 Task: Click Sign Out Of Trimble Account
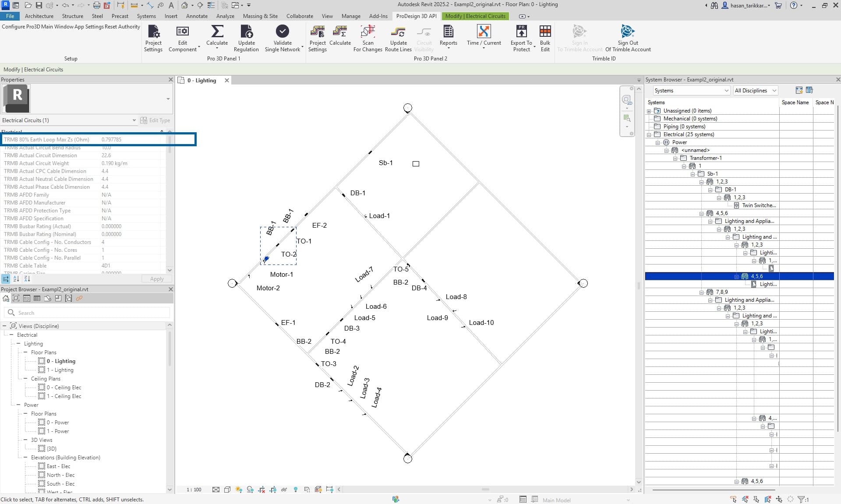627,32
